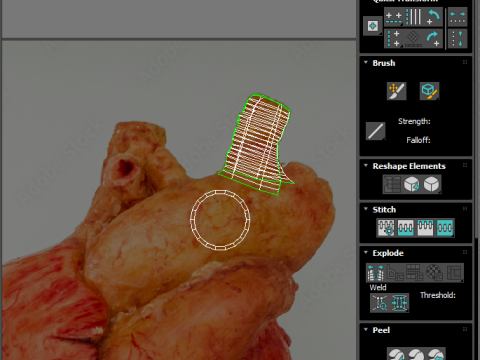Click Straighten Selection in Reshape Elements

[392, 184]
